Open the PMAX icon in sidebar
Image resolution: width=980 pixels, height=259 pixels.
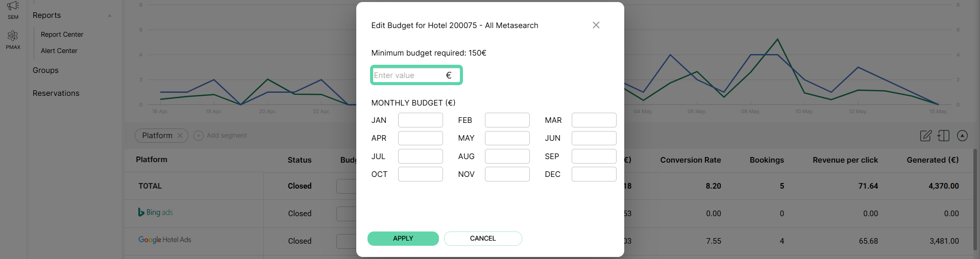[13, 36]
